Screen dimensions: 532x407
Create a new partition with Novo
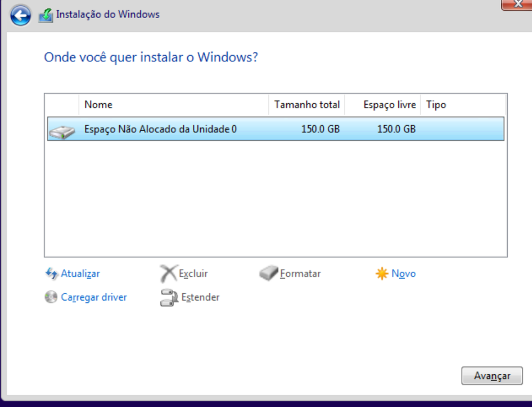pos(403,274)
